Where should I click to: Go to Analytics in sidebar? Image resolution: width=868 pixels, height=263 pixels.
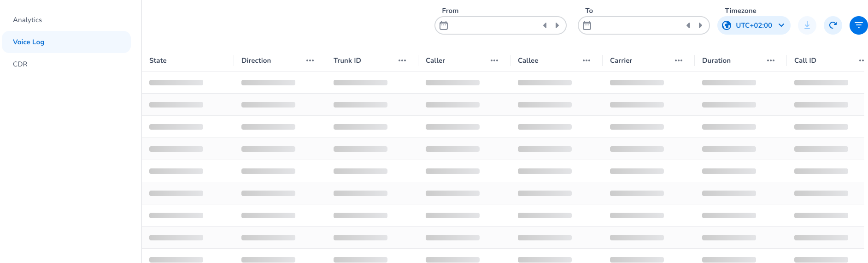(28, 20)
